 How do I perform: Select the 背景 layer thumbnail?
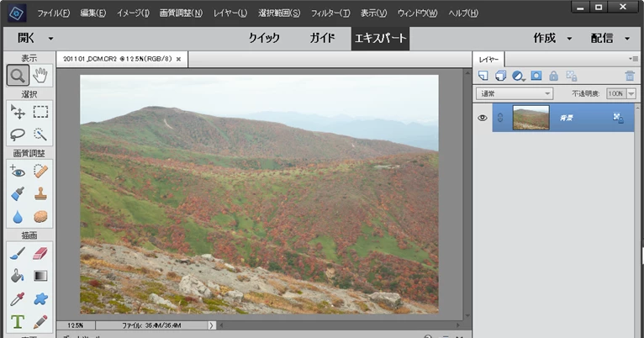(x=531, y=118)
